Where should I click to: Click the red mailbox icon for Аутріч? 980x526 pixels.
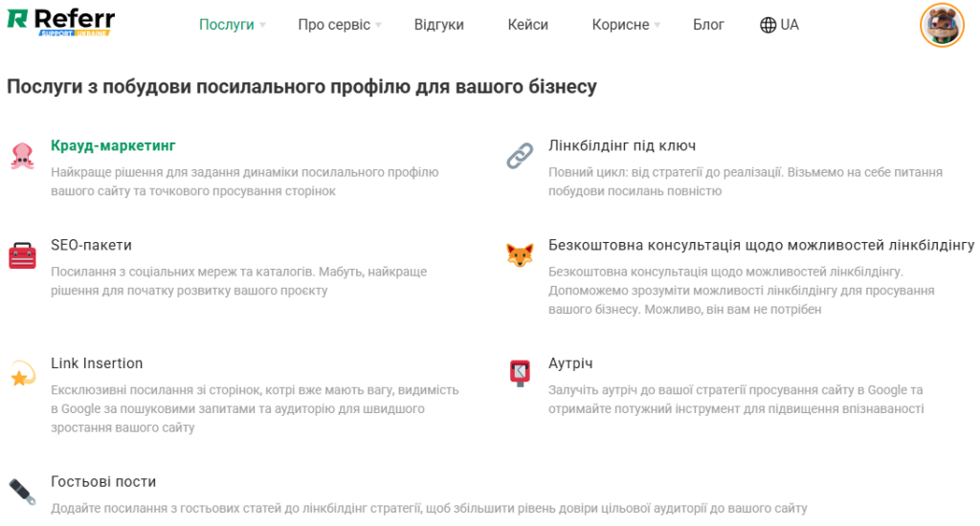pyautogui.click(x=520, y=373)
